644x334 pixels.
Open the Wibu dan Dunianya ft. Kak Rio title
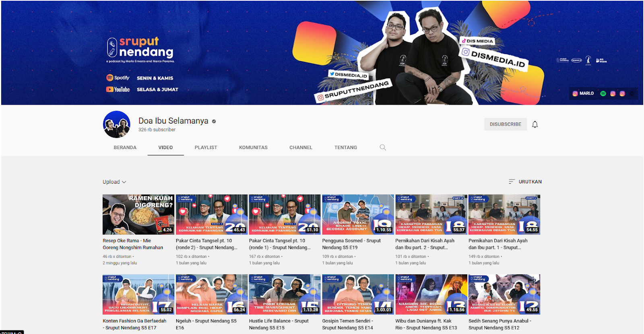pos(426,324)
